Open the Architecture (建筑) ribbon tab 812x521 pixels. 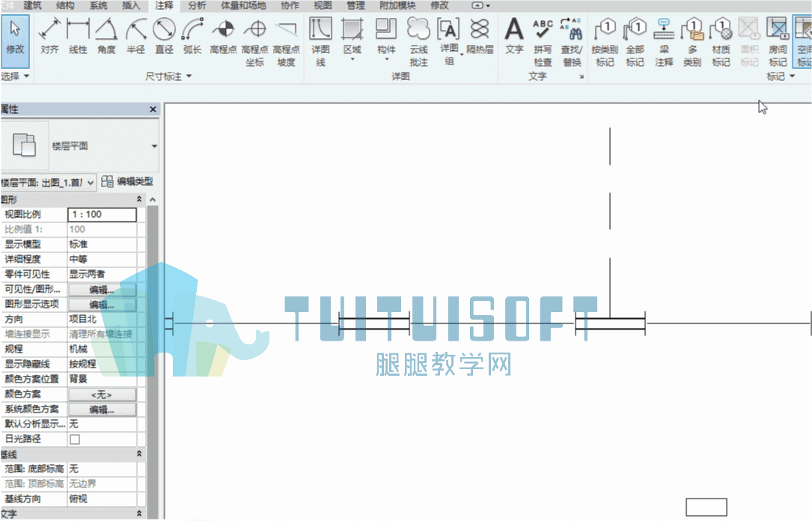tap(32, 6)
